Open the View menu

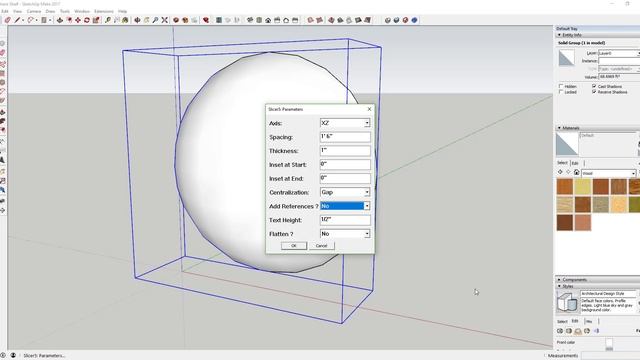click(18, 11)
